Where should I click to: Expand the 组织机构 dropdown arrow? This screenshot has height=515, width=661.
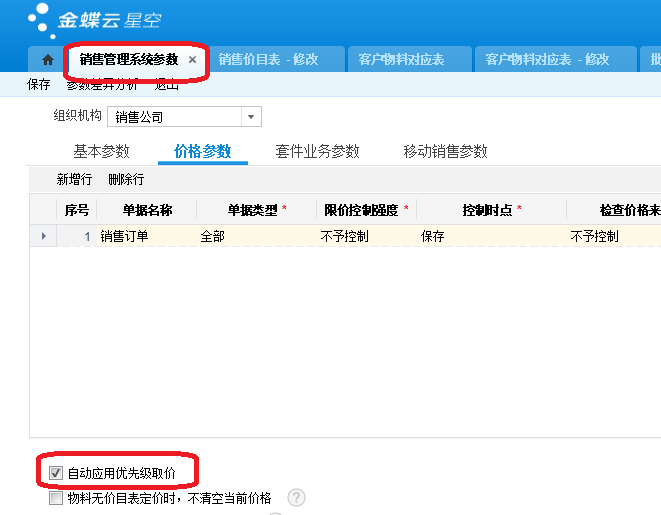pyautogui.click(x=251, y=117)
